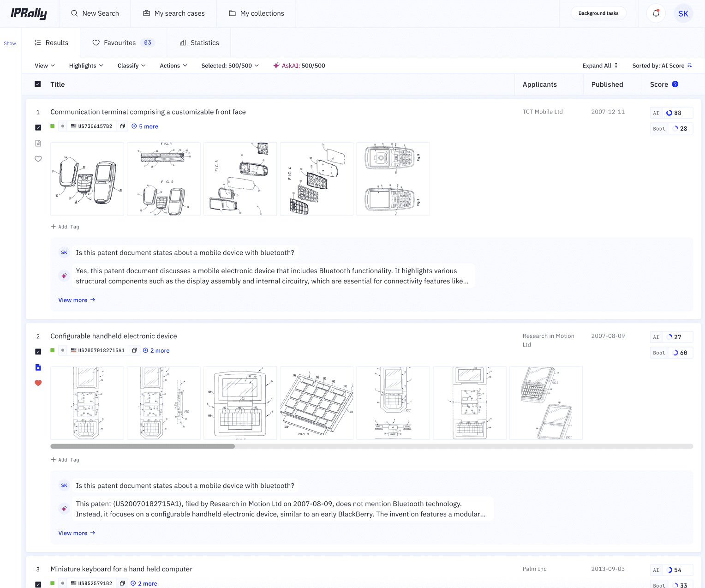This screenshot has height=588, width=705.
Task: Click the IPRally logo
Action: click(x=29, y=13)
